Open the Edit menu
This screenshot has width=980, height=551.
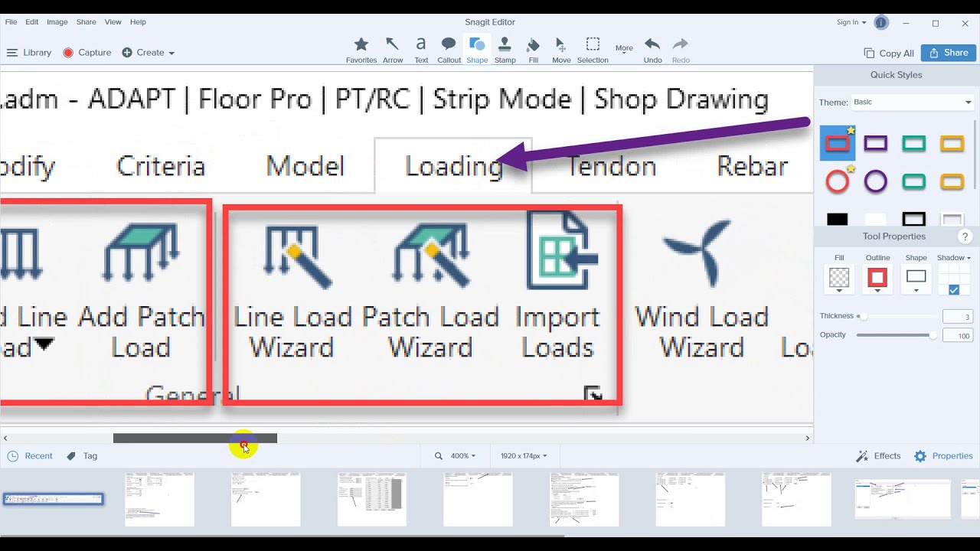(31, 22)
